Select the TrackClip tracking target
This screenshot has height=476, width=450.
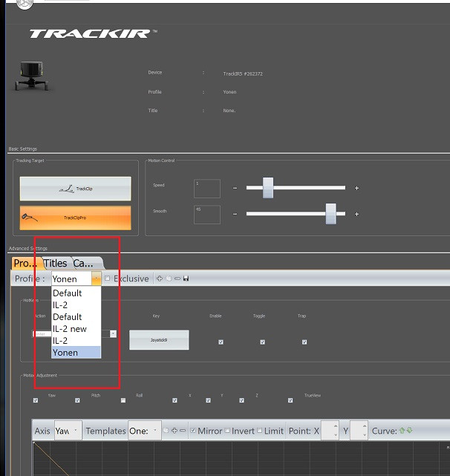click(75, 189)
